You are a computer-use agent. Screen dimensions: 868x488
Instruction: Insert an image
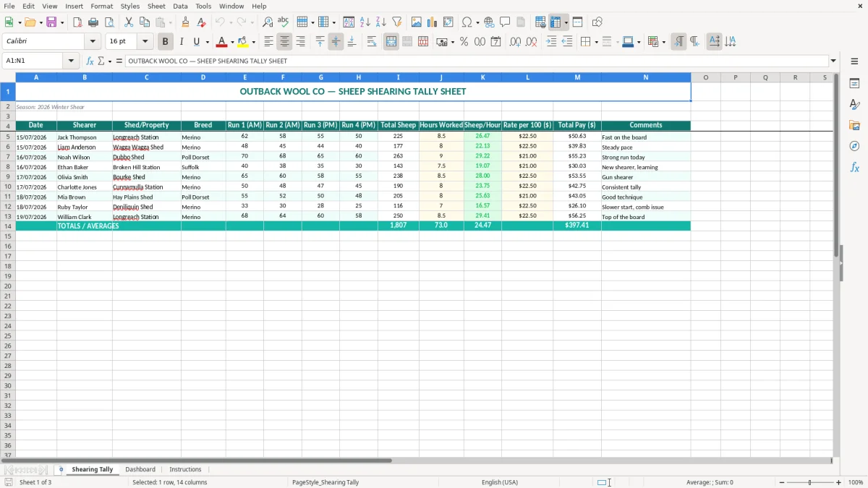click(x=417, y=22)
